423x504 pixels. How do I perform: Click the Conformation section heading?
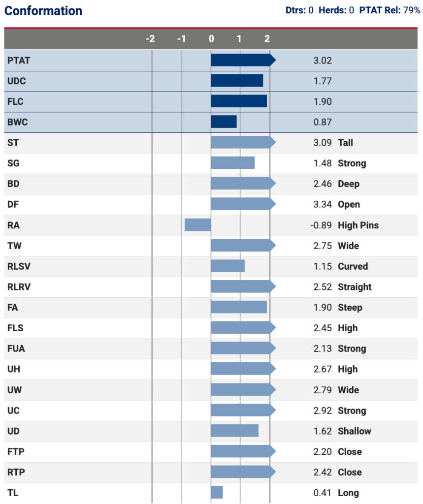pos(43,11)
